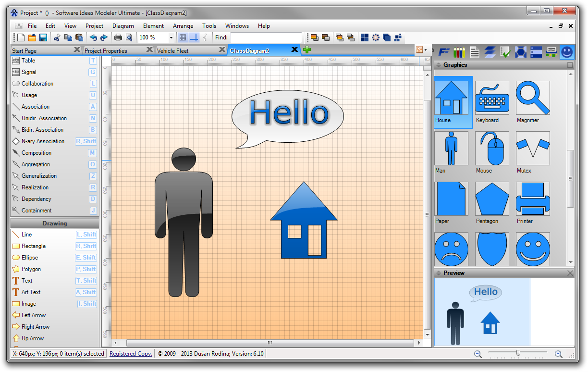Undo the last action

(x=93, y=37)
